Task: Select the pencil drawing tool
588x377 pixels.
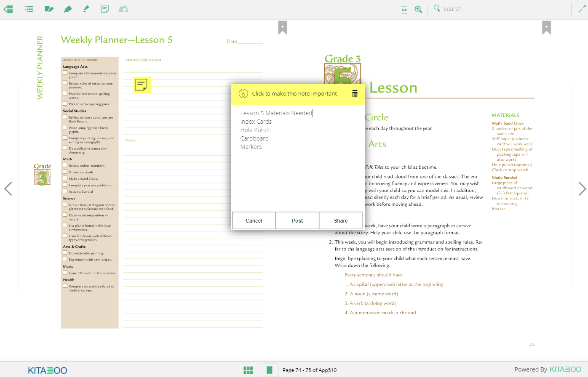Action: (x=86, y=9)
